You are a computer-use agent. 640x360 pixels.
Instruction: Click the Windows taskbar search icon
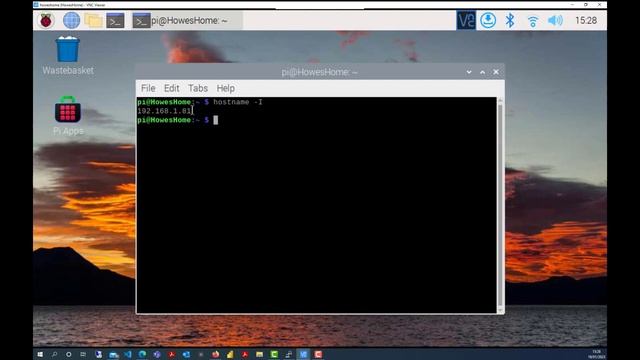pos(54,354)
